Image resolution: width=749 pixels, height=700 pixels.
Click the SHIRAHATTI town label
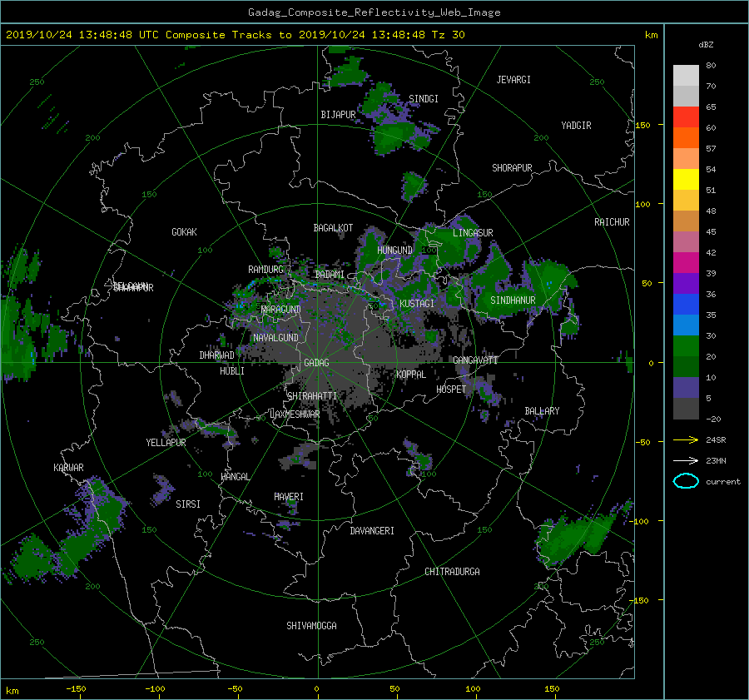[x=312, y=395]
